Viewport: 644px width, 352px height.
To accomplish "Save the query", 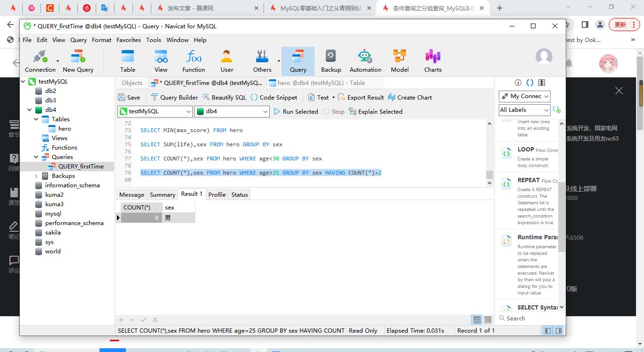I will click(x=129, y=97).
